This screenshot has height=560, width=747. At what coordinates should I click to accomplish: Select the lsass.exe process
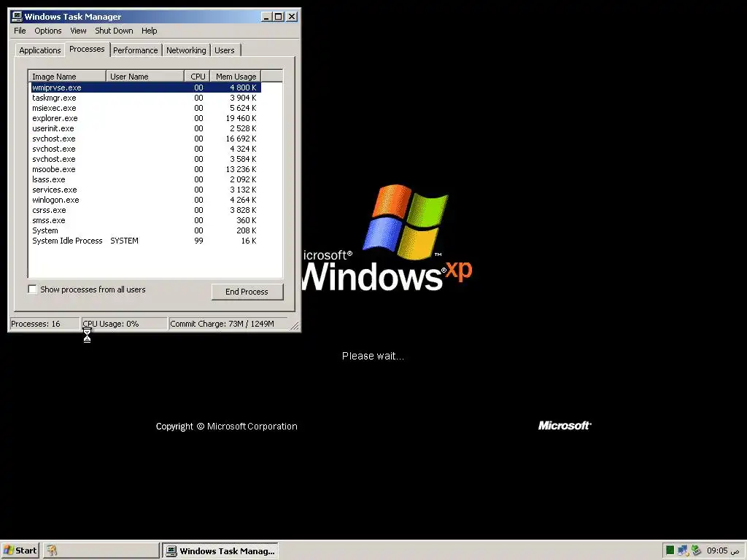[x=145, y=179]
